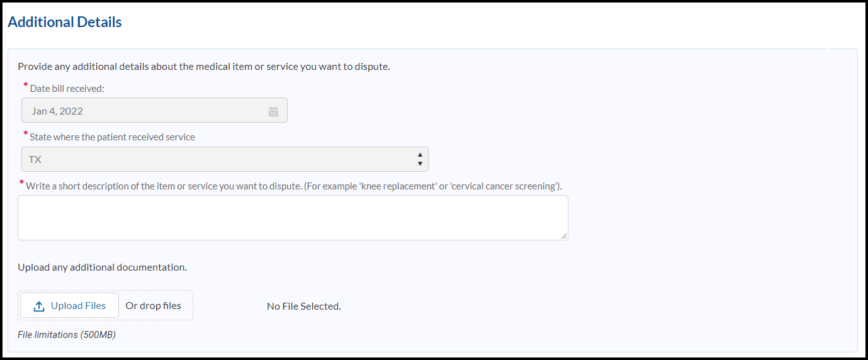Click the 'Date bill received:' label

coord(67,89)
